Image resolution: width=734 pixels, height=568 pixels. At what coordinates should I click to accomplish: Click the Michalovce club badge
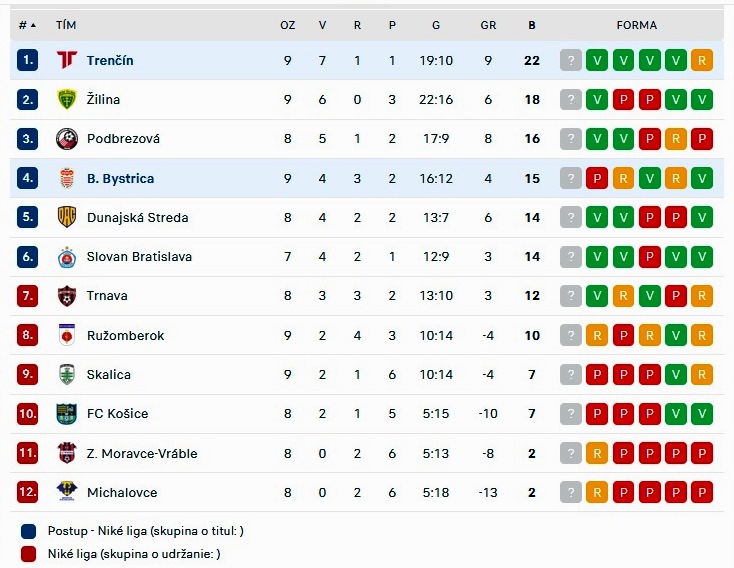66,492
